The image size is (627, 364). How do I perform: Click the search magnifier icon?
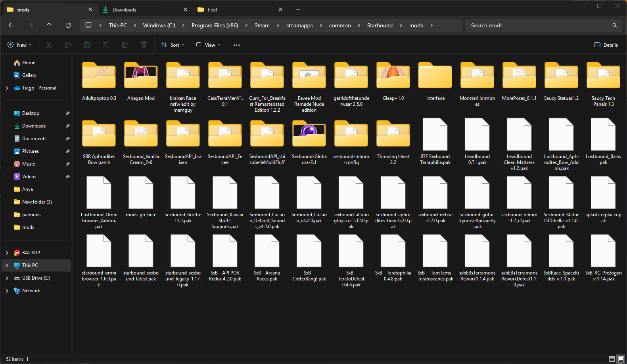pos(615,25)
